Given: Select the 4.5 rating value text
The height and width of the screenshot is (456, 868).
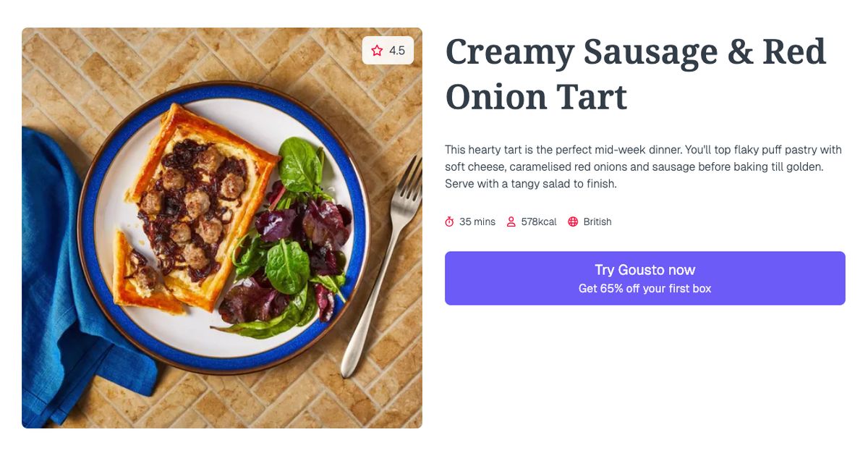Looking at the screenshot, I should (x=396, y=51).
